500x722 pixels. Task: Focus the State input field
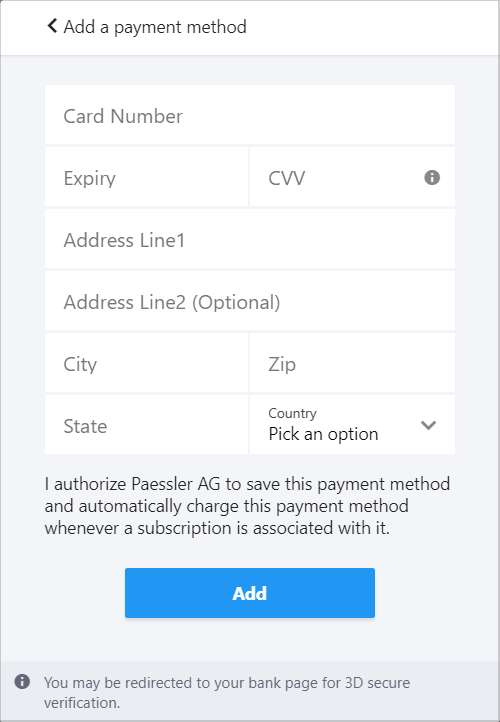pos(146,425)
